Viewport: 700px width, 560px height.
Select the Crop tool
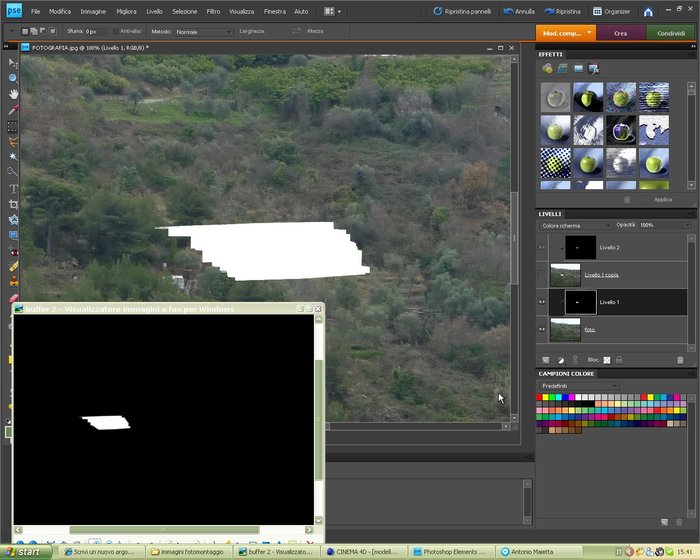(13, 204)
